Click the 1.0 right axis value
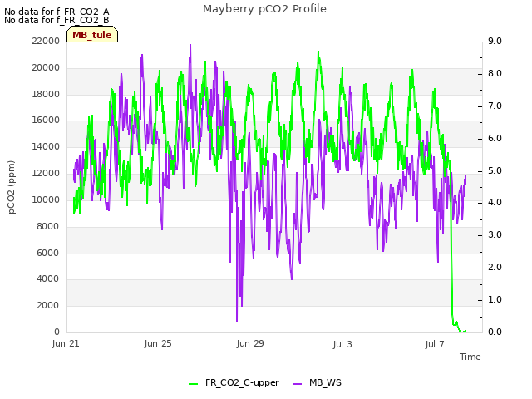 coord(495,299)
